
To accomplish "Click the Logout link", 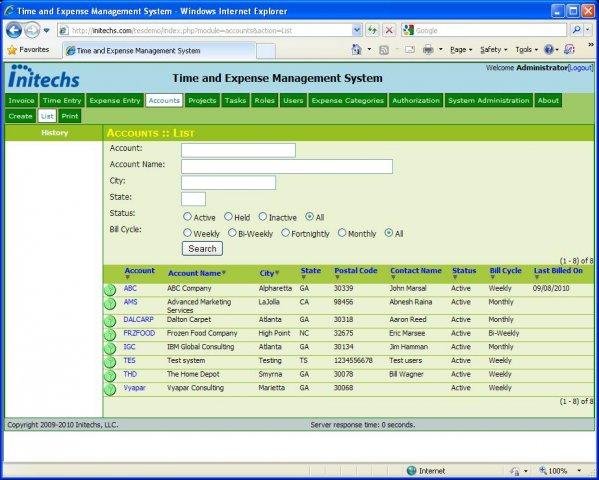I will [x=581, y=68].
